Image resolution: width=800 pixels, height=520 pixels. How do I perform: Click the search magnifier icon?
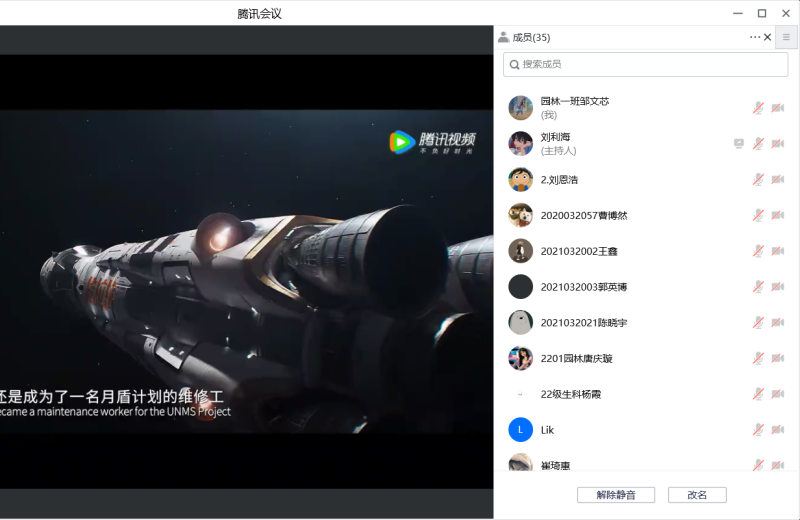point(514,64)
